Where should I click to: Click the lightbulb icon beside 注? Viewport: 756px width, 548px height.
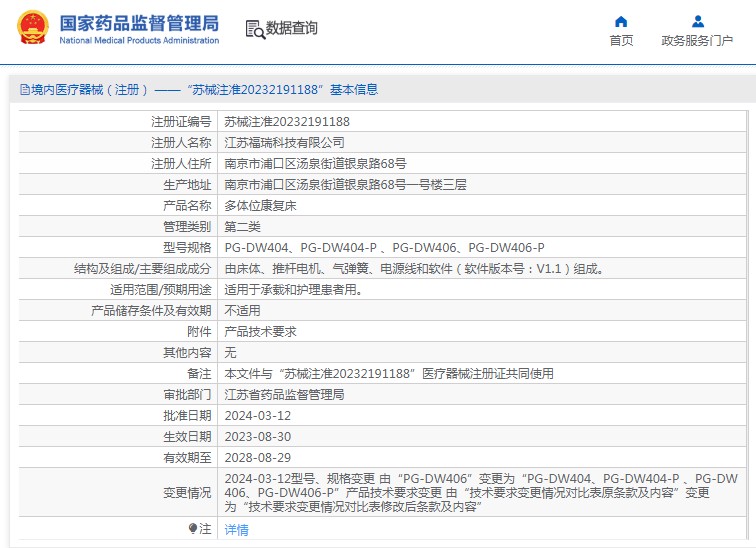click(x=193, y=529)
